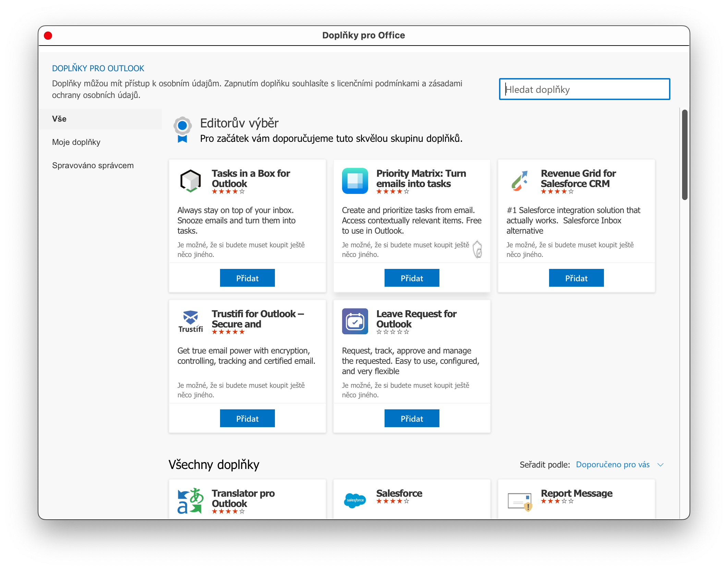Click the Salesforce cloud logo icon
This screenshot has width=728, height=570.
(x=355, y=500)
